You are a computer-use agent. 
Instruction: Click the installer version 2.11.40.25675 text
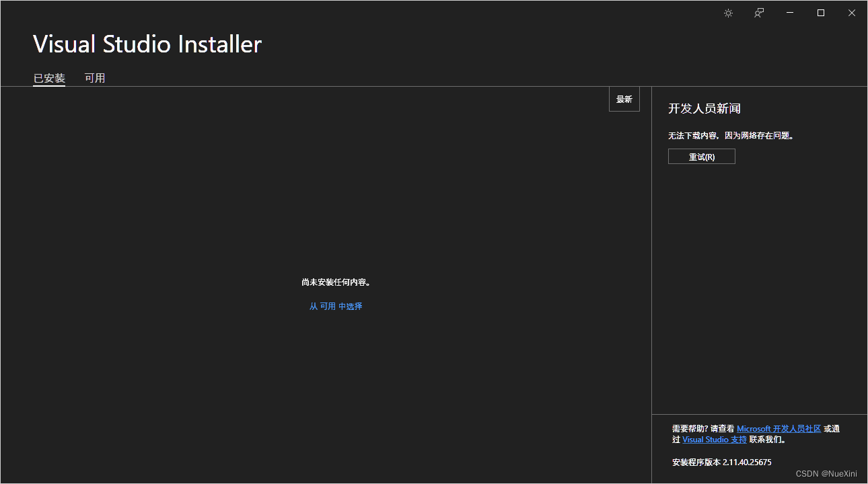click(x=722, y=462)
